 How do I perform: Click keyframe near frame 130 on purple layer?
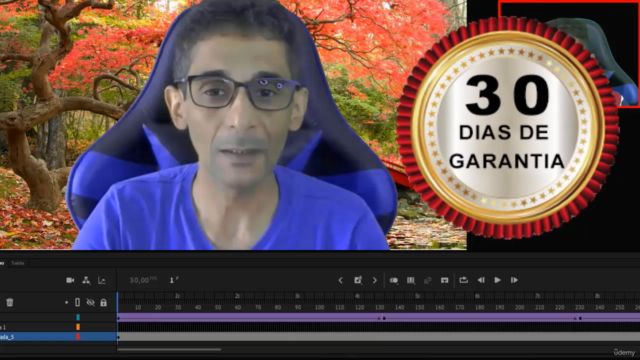[384, 318]
